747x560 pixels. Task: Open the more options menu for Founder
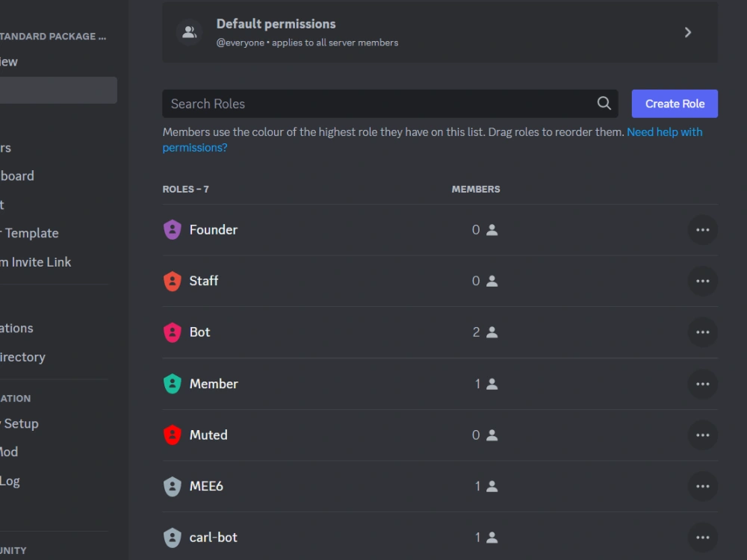coord(702,230)
